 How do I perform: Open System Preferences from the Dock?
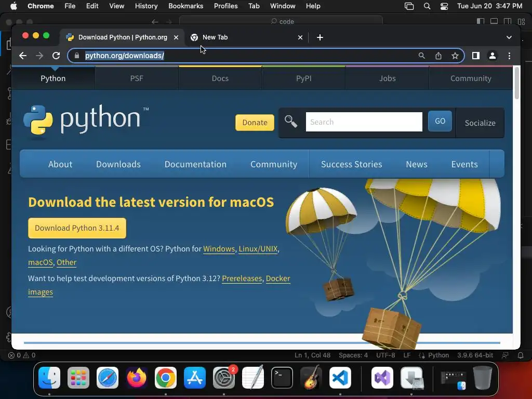click(x=224, y=378)
